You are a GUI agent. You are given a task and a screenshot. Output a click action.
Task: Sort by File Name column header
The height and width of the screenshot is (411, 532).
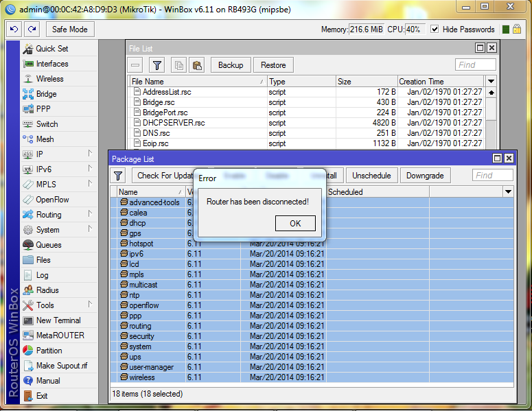click(198, 82)
